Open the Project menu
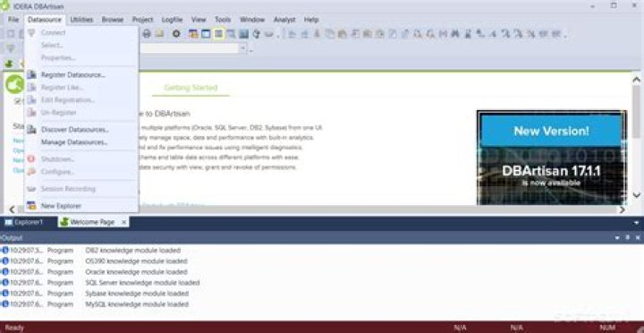 142,20
